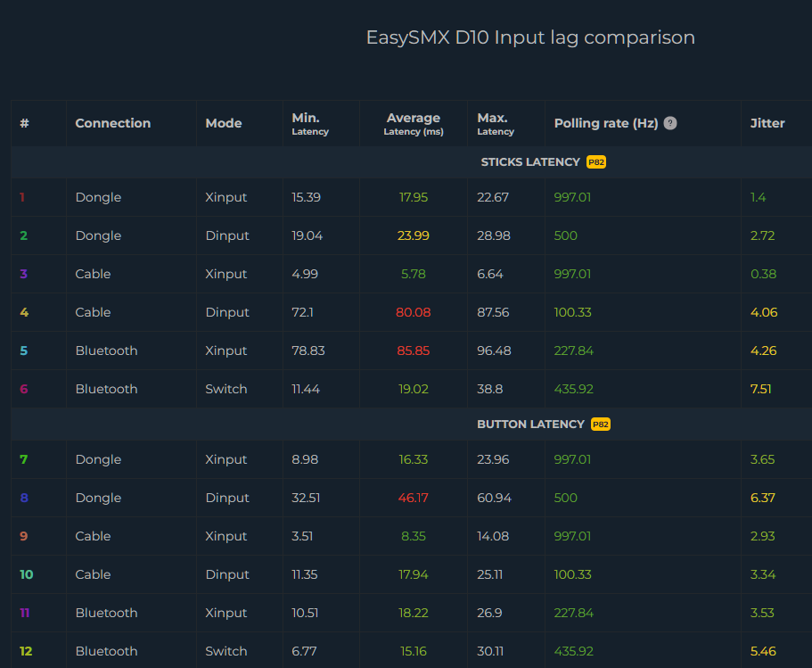The image size is (812, 668).
Task: Click max latency value 22.67
Action: tap(493, 197)
